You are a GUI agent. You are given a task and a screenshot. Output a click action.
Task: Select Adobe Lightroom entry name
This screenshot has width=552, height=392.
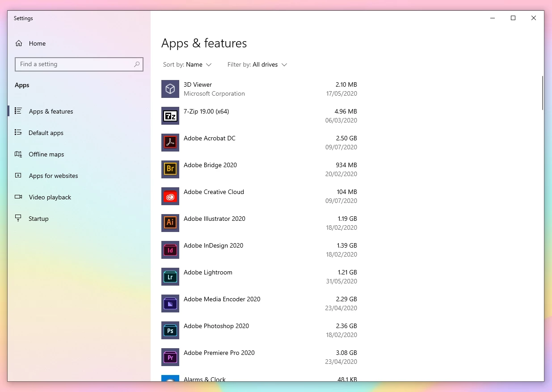[208, 272]
